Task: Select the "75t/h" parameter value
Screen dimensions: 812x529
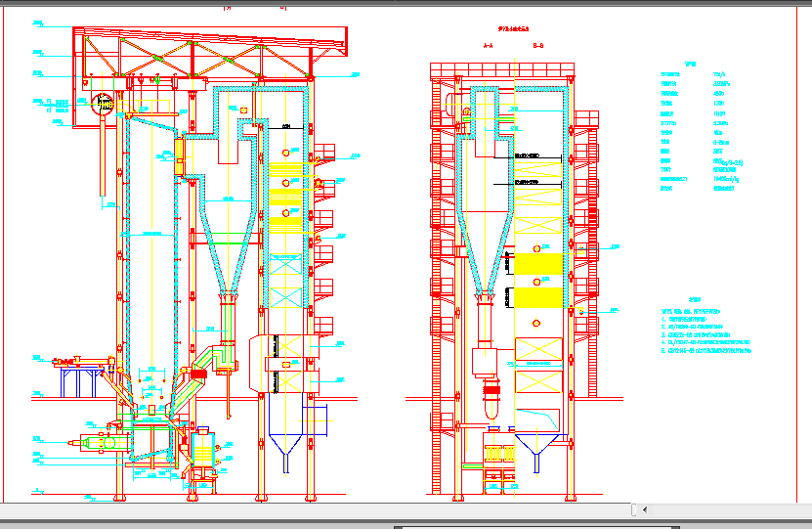Action: (719, 74)
